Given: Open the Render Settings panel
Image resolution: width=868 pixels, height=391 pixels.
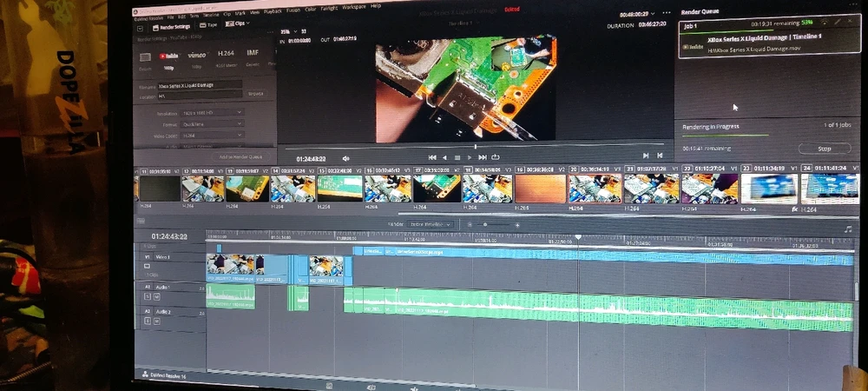Looking at the screenshot, I should pos(172,26).
